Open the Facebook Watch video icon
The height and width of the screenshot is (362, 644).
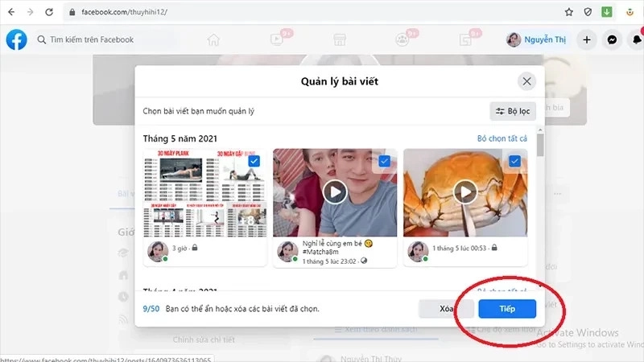276,39
